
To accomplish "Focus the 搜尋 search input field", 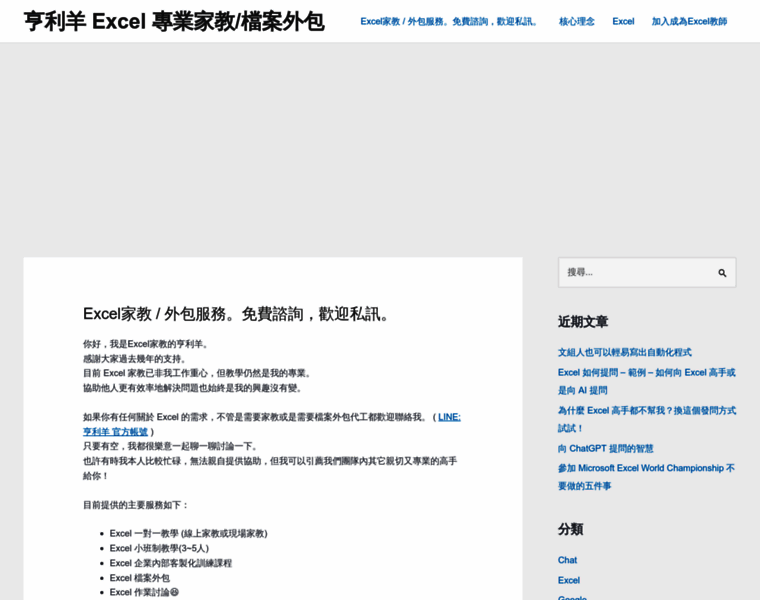I will (647, 272).
